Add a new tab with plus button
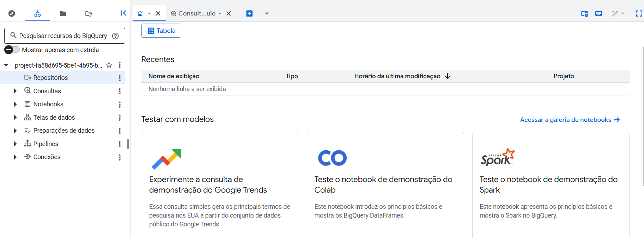 point(249,13)
